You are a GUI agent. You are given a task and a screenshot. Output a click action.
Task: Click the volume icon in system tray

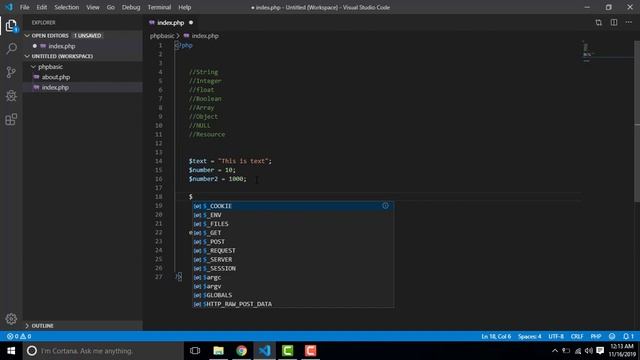coord(589,351)
